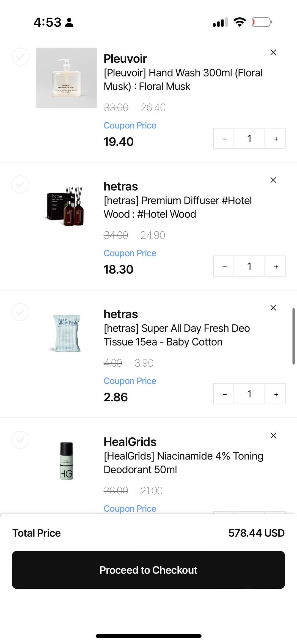The width and height of the screenshot is (297, 644).
Task: Open the Deo Tissue product picture
Action: (x=67, y=333)
